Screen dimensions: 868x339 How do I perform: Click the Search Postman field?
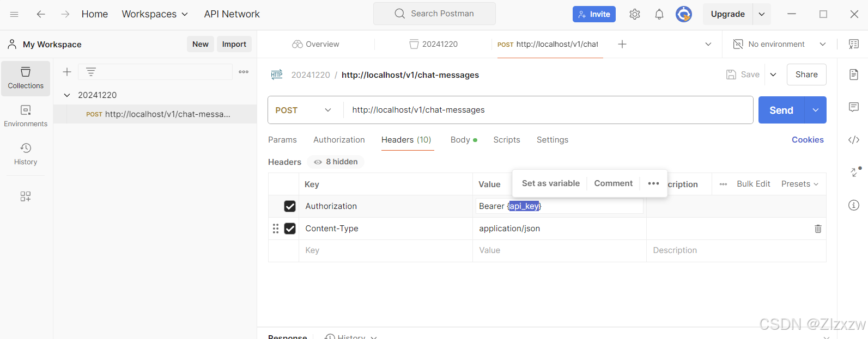(434, 14)
